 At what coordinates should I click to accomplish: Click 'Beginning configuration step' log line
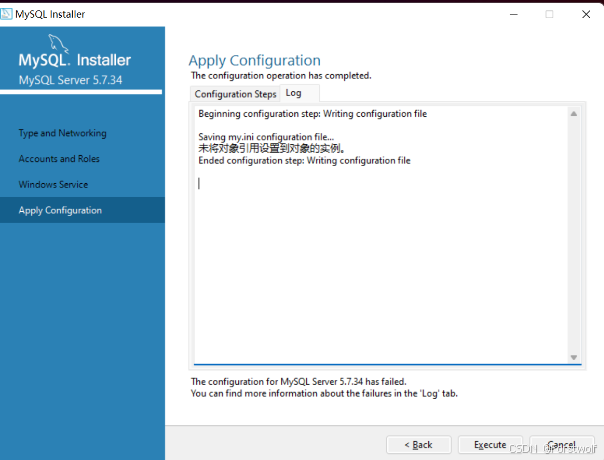coord(312,114)
